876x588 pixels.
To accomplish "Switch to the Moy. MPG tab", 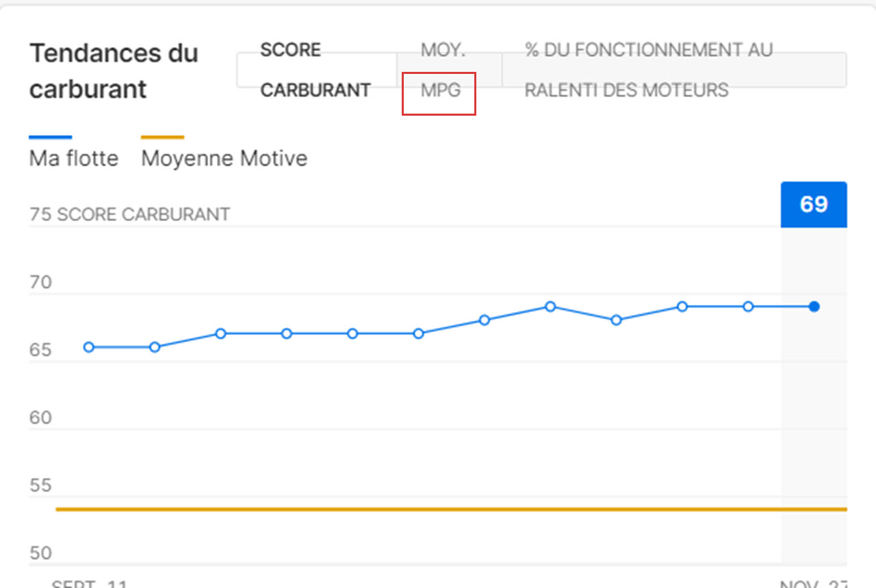I will 449,70.
